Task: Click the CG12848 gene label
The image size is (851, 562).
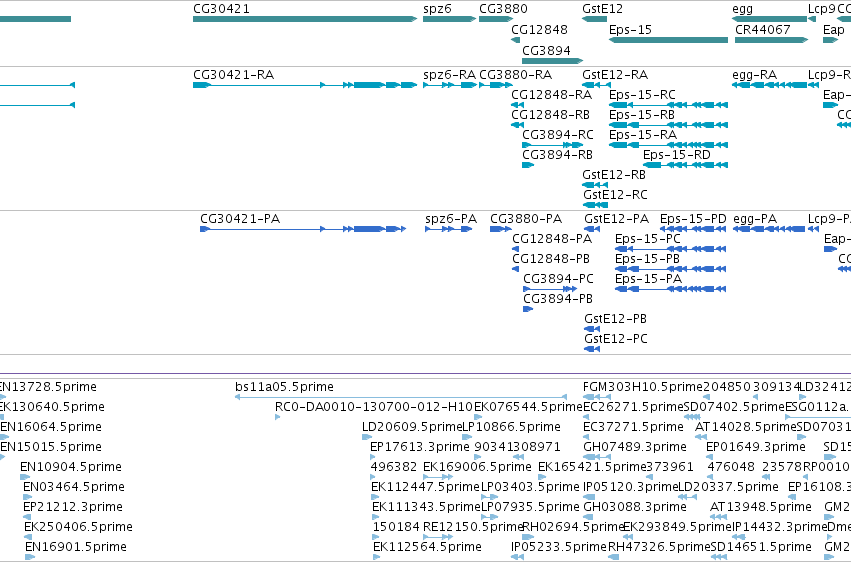Action: click(539, 29)
